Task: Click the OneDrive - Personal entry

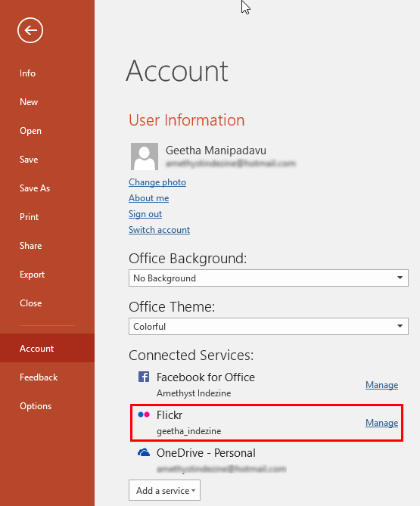Action: coord(206,453)
